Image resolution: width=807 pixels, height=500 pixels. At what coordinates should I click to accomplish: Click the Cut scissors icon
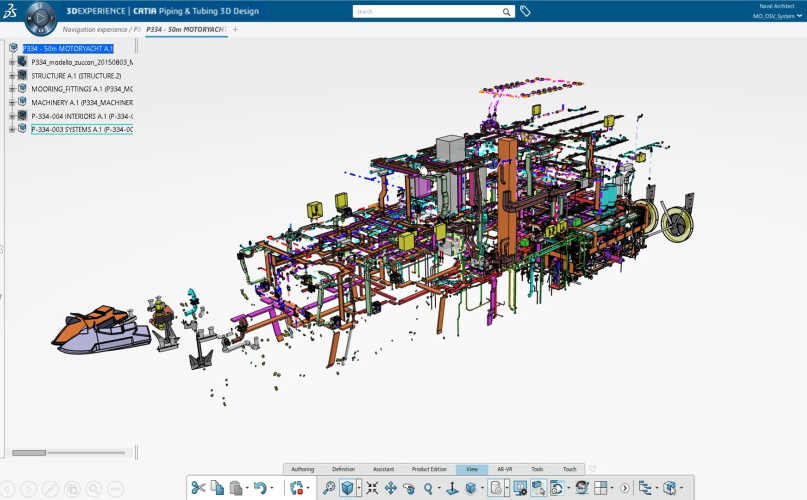point(198,488)
